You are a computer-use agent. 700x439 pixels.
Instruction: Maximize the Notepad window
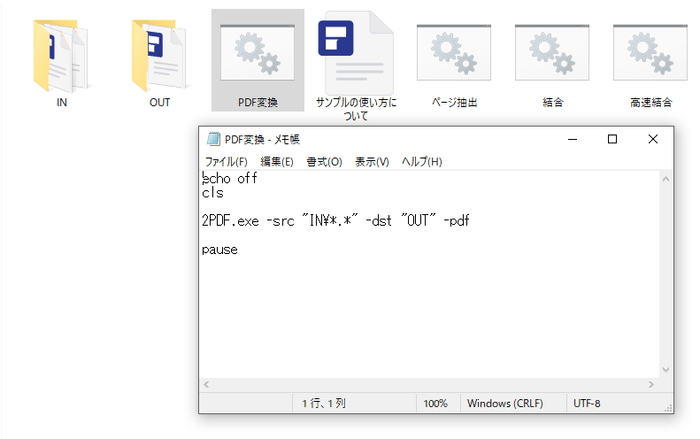(612, 140)
